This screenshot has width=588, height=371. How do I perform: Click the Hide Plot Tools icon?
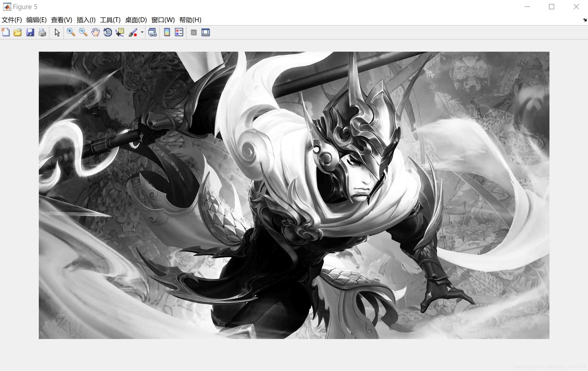pyautogui.click(x=194, y=32)
